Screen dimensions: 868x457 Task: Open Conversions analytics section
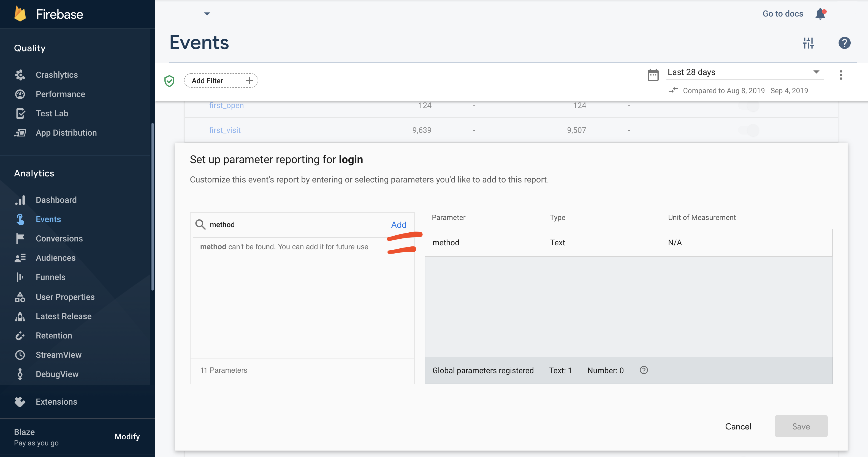[59, 238]
